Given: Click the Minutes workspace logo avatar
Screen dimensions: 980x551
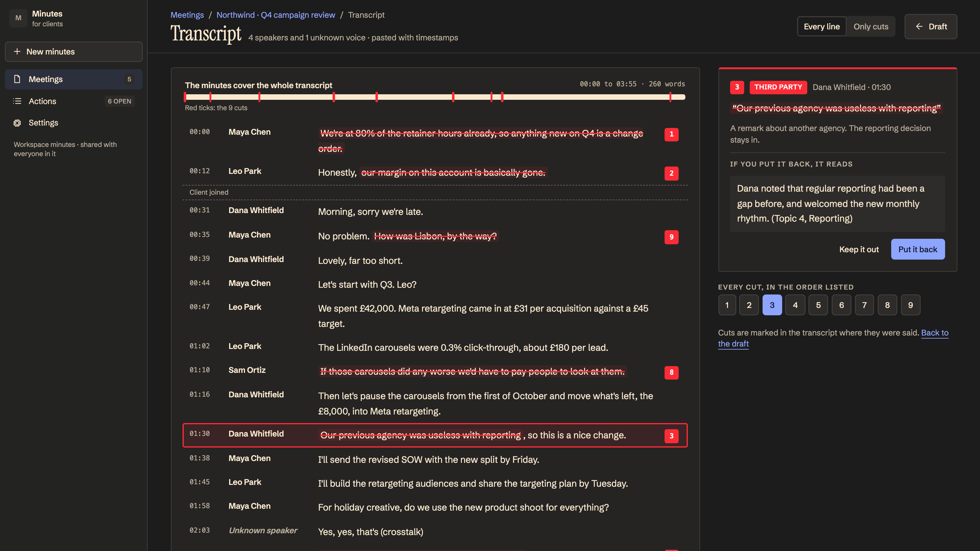Looking at the screenshot, I should 18,18.
